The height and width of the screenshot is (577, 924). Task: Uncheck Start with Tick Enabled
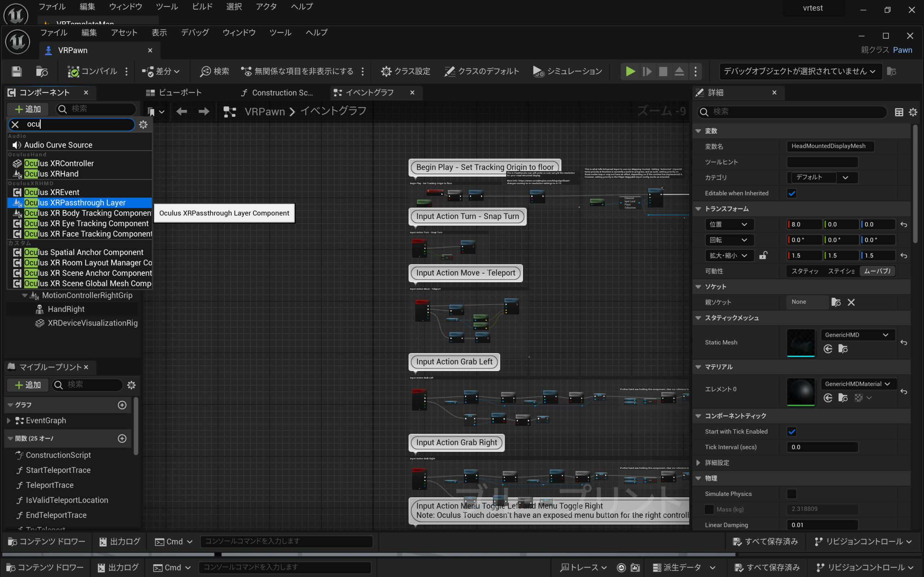click(792, 432)
